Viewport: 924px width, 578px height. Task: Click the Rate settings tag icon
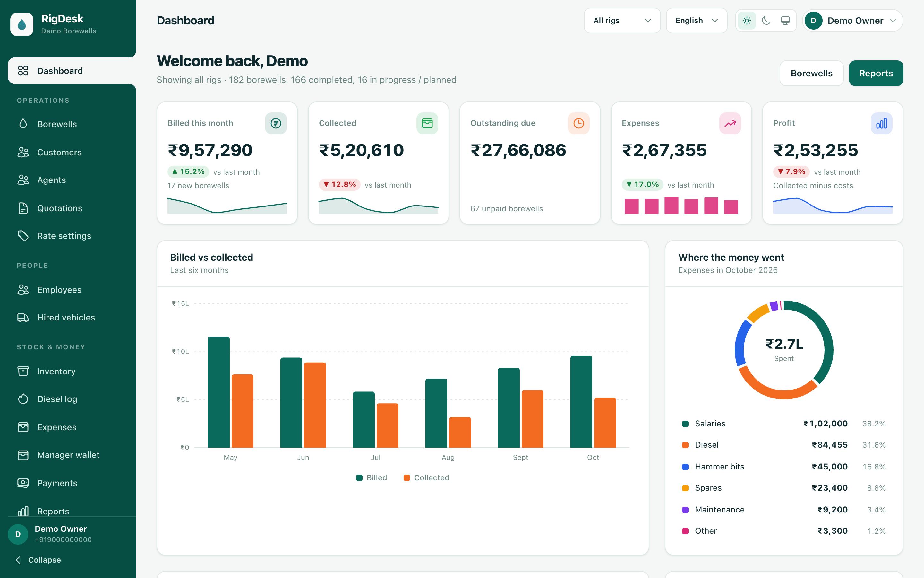tap(23, 236)
